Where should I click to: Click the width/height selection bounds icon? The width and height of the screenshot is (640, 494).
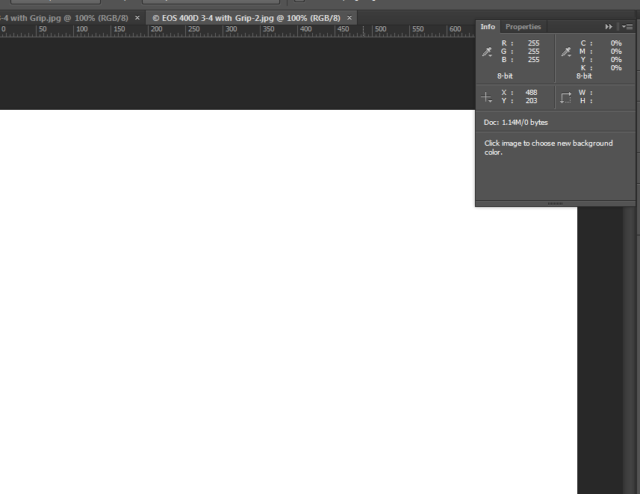pyautogui.click(x=566, y=97)
